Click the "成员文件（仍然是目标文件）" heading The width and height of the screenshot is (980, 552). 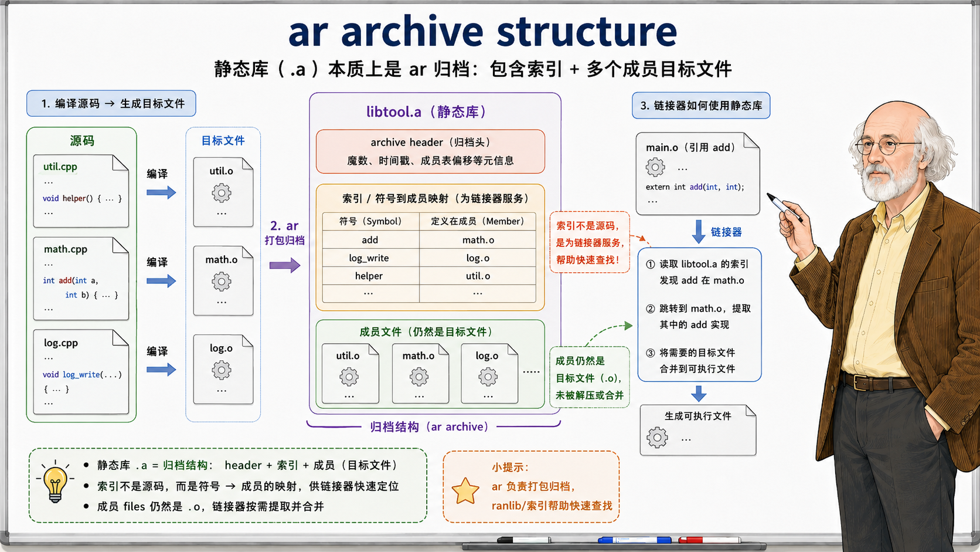(426, 332)
